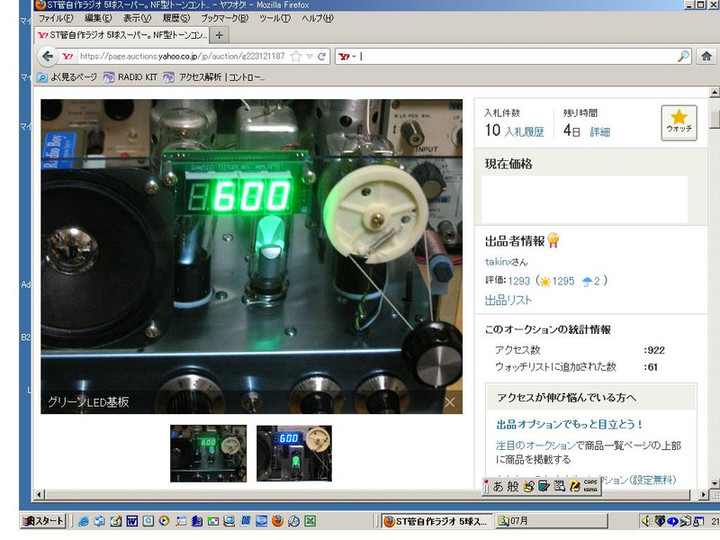This screenshot has height=540, width=720.
Task: Open the 入札履歴 bid history link
Action: (x=524, y=132)
